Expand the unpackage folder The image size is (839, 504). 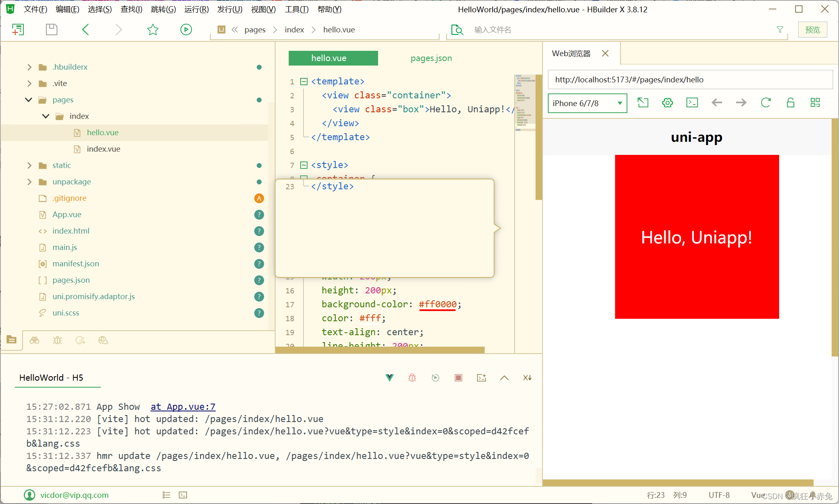29,182
